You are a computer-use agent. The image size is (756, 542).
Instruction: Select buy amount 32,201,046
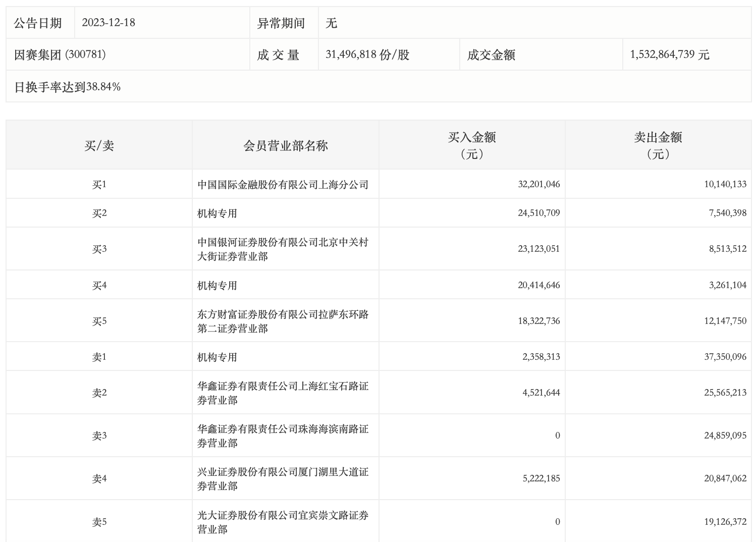539,184
